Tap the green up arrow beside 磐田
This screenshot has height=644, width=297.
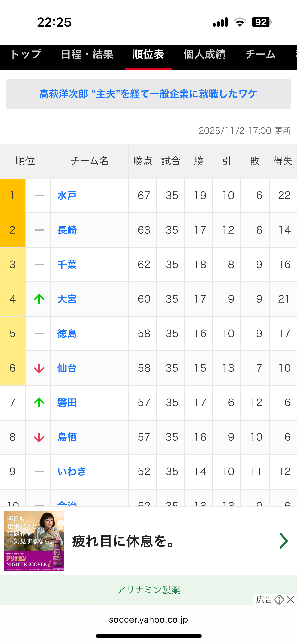point(39,403)
